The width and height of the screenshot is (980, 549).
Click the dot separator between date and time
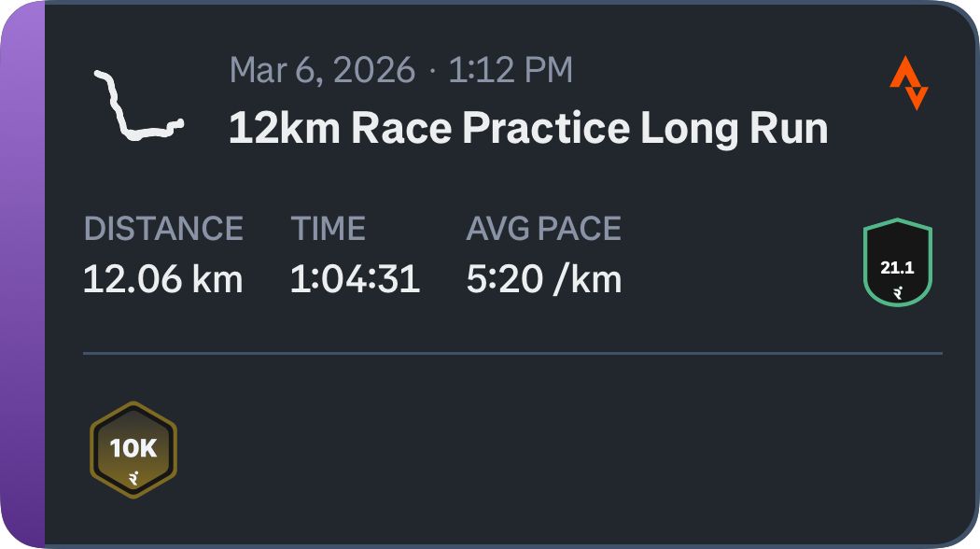[x=432, y=71]
